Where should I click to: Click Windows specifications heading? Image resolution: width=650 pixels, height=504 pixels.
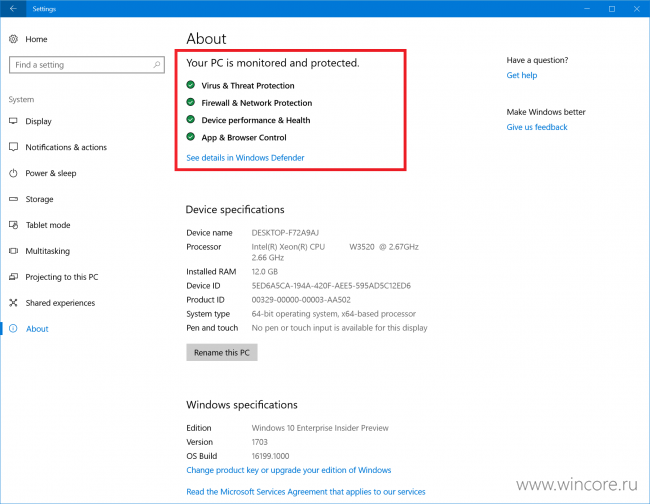pos(242,405)
